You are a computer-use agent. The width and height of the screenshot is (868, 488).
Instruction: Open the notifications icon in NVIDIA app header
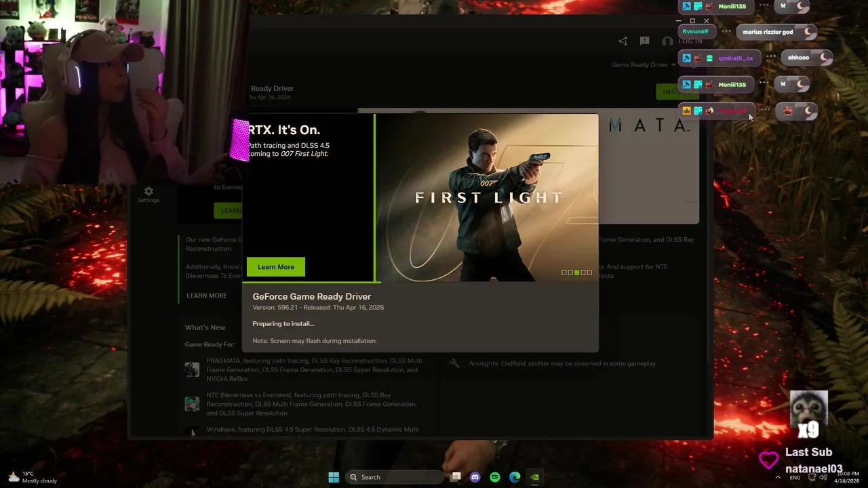(x=645, y=41)
